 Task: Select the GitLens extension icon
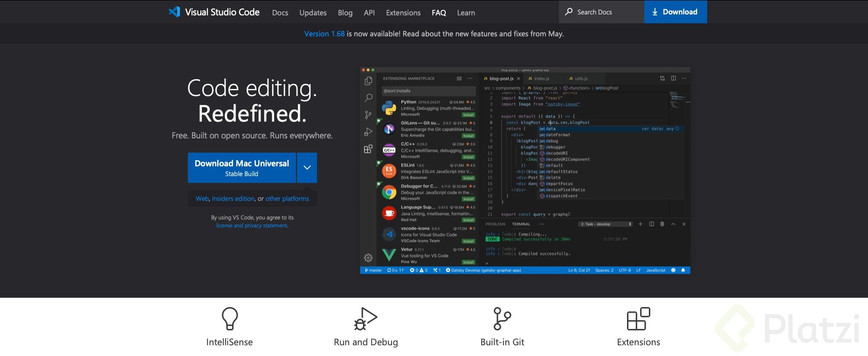point(389,129)
